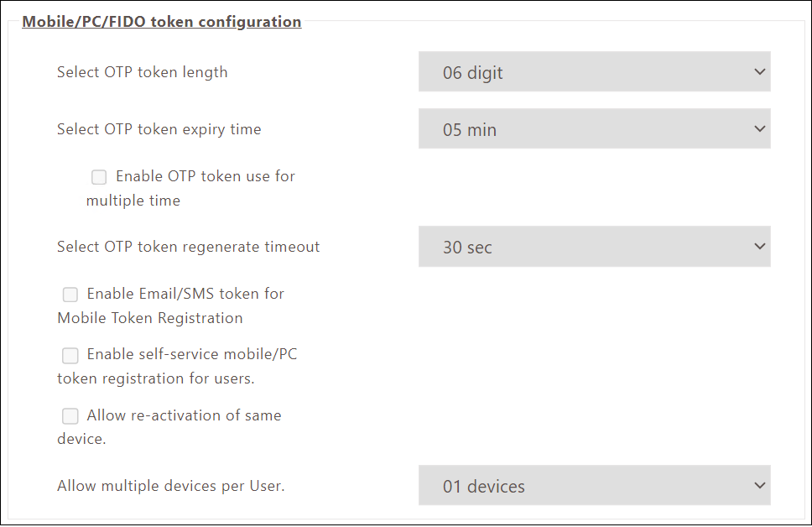This screenshot has height=527, width=812.
Task: Click the "Enable Email/SMS token" label text
Action: (x=185, y=294)
